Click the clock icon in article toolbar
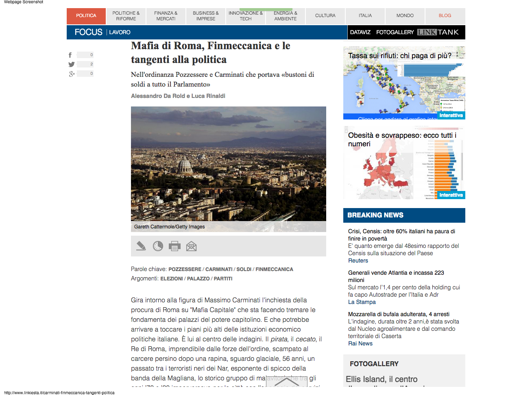The width and height of the screenshot is (532, 395). (158, 246)
